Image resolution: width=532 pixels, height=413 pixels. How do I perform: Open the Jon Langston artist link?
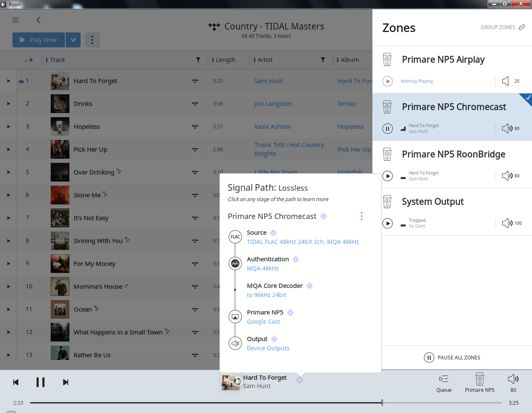click(x=273, y=104)
